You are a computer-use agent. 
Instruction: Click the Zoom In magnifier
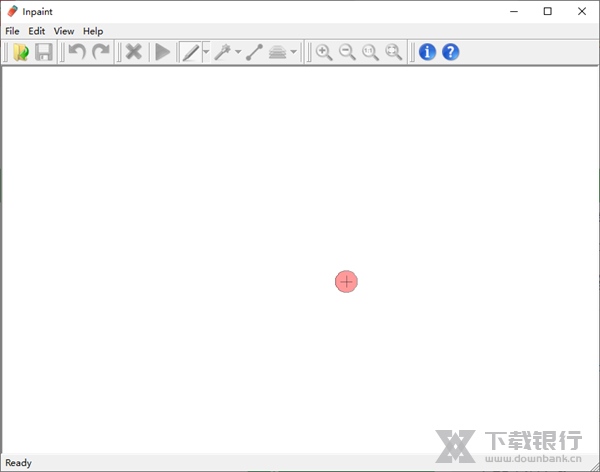(x=324, y=52)
